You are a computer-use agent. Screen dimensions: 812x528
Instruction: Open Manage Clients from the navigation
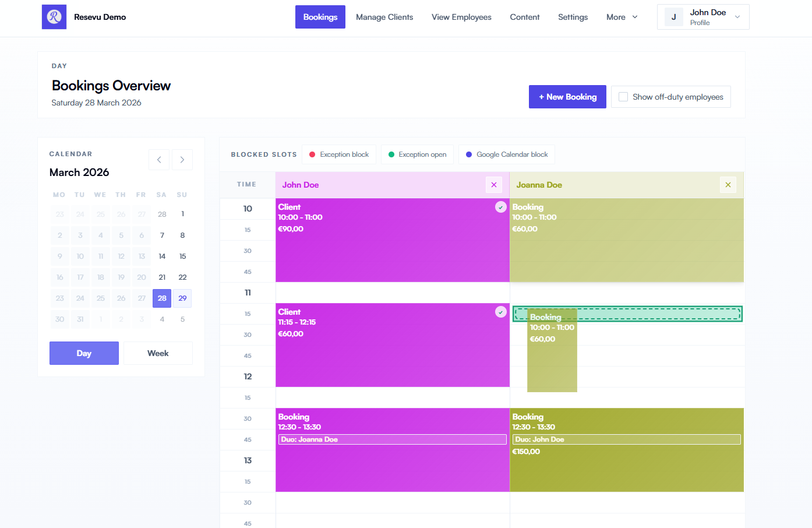[x=384, y=17]
